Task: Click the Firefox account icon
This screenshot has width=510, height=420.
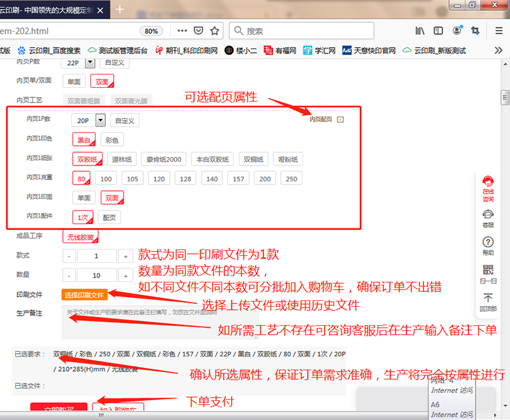Action: tap(457, 31)
